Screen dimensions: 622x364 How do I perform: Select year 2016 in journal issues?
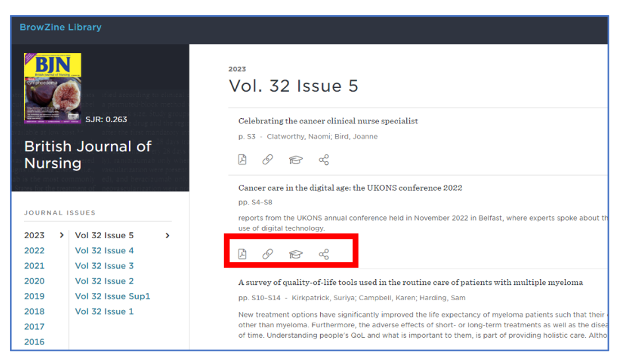click(34, 342)
